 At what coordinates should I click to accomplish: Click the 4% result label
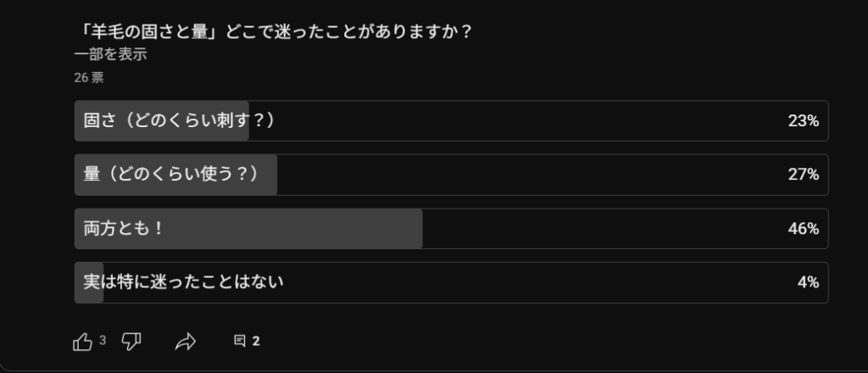808,282
